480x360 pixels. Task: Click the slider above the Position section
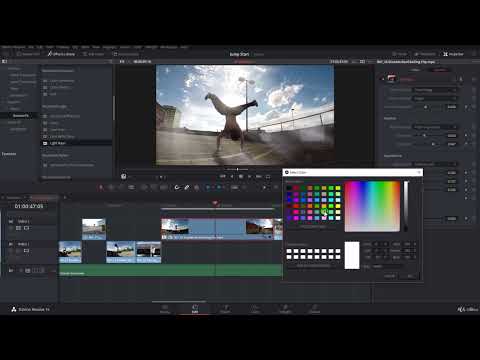tap(427, 107)
